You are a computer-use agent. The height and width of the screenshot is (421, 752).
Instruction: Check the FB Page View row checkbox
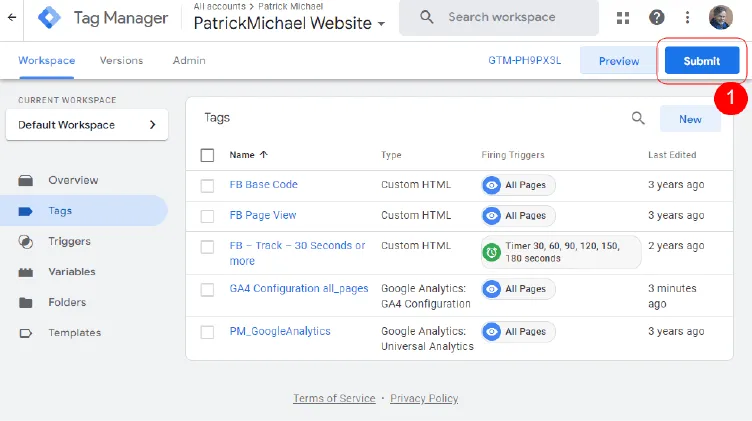pyautogui.click(x=207, y=216)
